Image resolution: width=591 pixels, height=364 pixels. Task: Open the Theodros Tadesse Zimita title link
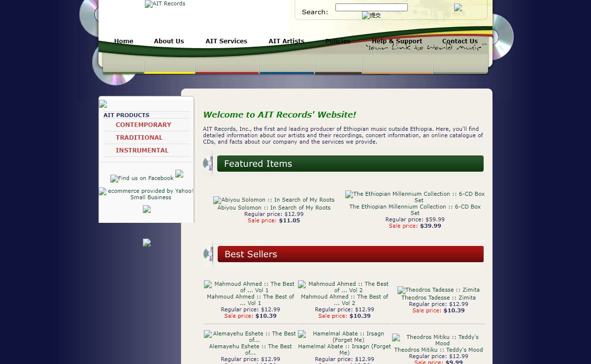click(438, 298)
